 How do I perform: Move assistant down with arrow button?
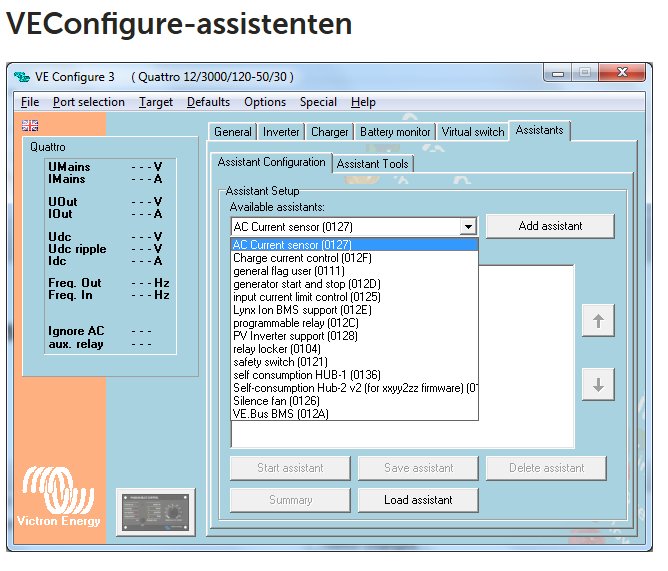(598, 386)
